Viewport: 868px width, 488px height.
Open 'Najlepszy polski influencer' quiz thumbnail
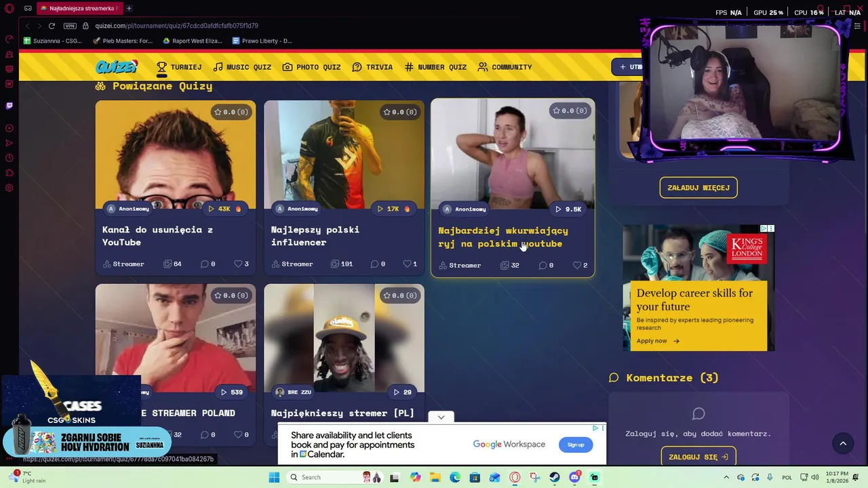click(344, 155)
